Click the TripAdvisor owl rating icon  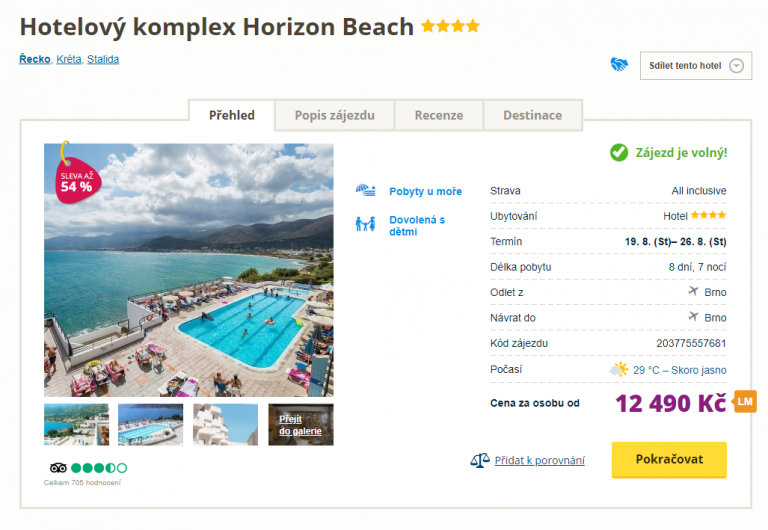[x=58, y=467]
